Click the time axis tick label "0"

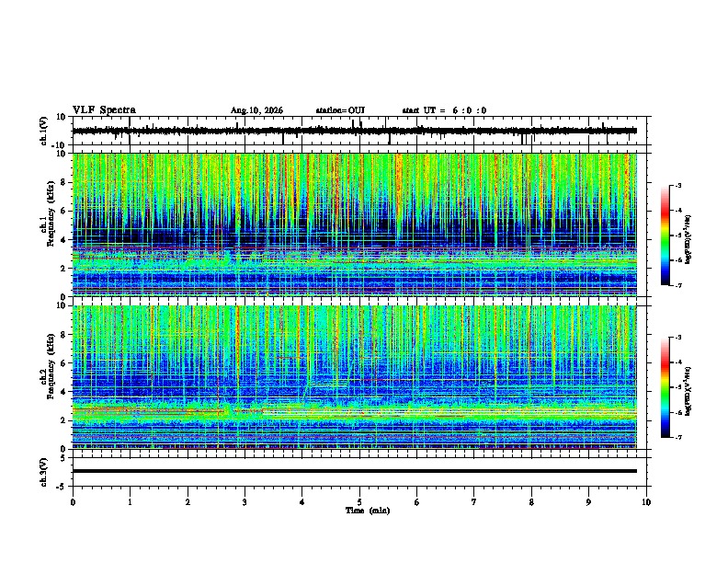click(x=73, y=502)
